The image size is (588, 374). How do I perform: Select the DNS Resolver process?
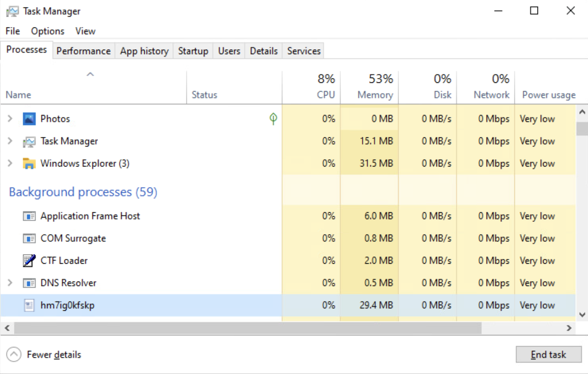(x=287, y=283)
